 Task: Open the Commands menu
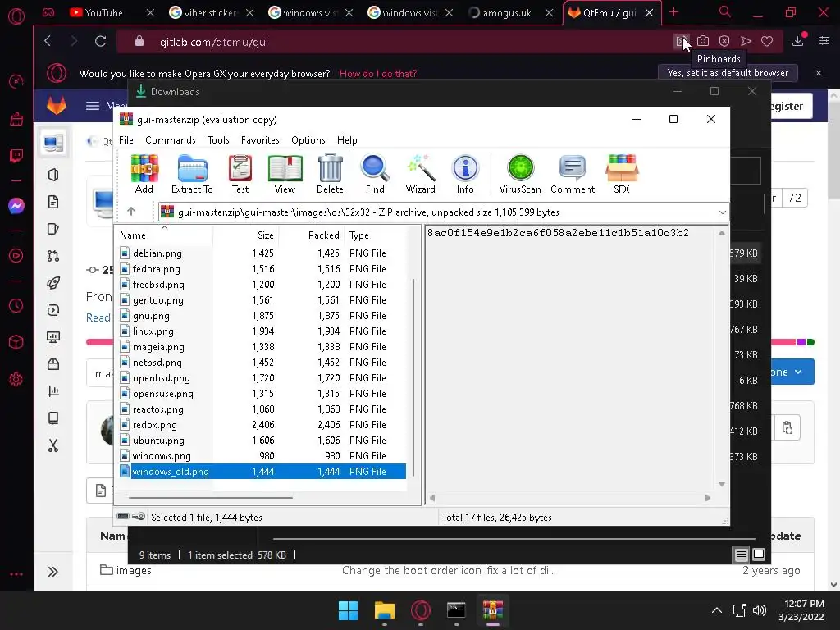pyautogui.click(x=171, y=139)
